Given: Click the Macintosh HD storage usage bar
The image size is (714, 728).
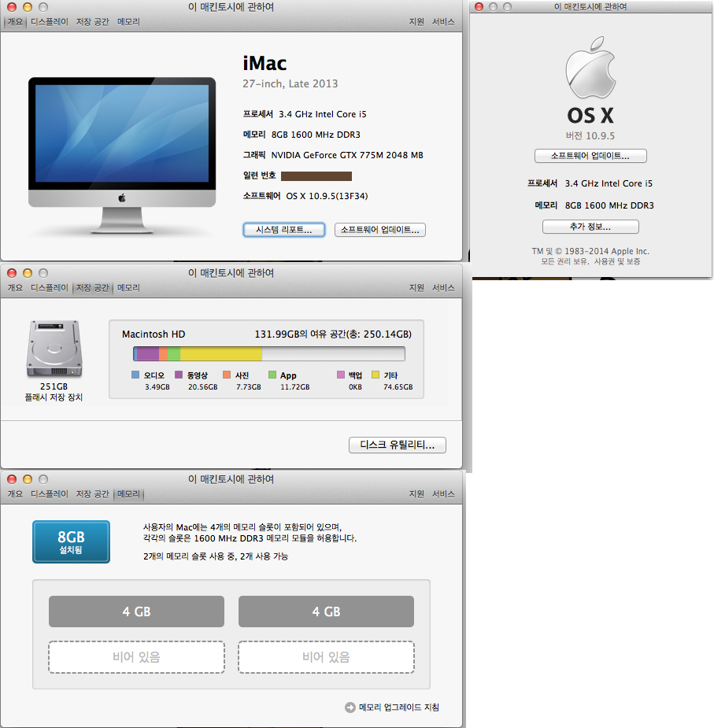Looking at the screenshot, I should [x=268, y=354].
